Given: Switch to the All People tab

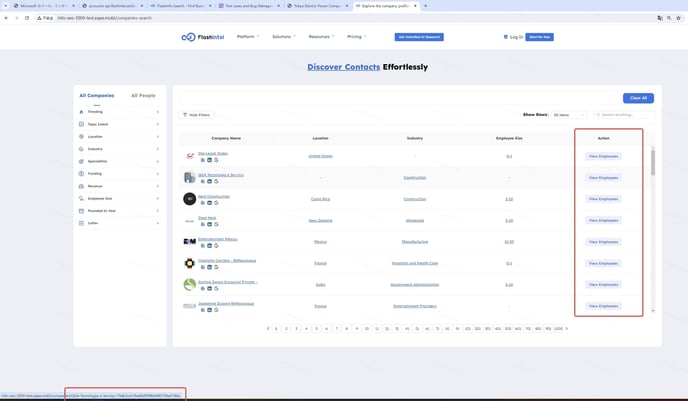Looking at the screenshot, I should pos(143,95).
